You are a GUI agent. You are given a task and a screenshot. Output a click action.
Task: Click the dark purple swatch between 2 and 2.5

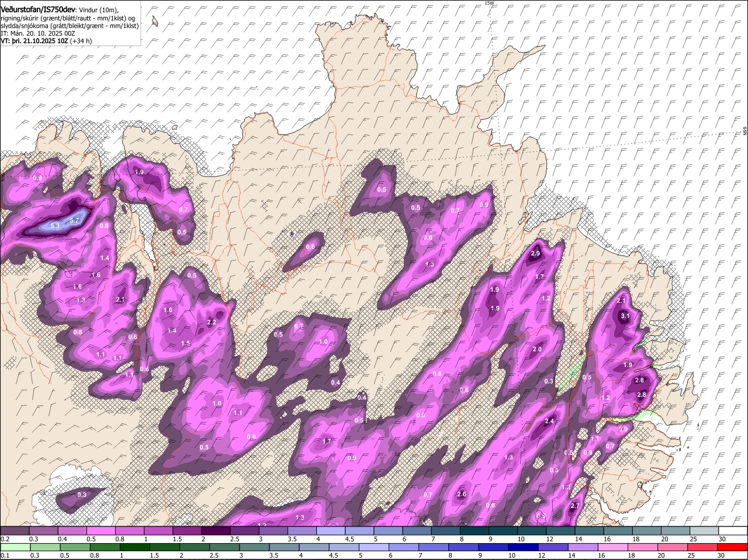(216, 530)
